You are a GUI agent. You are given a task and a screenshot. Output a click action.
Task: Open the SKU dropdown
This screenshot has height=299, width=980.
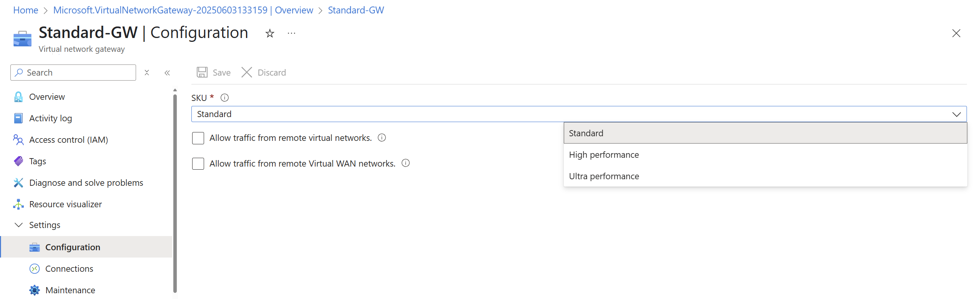coord(957,114)
